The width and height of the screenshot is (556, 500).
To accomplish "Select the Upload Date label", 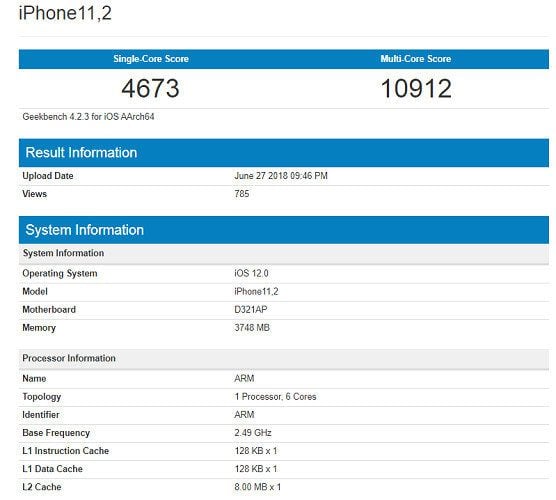I will 48,176.
